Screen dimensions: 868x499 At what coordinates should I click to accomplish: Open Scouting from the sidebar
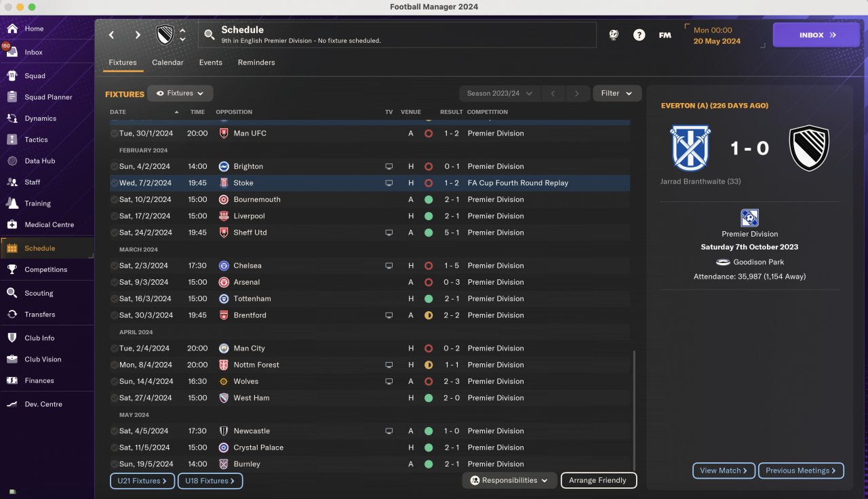pyautogui.click(x=39, y=293)
